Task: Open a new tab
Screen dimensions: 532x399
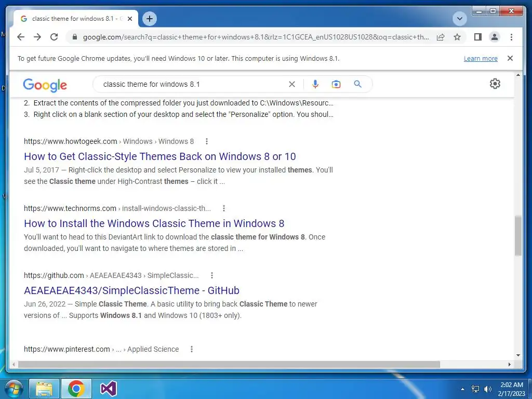Action: tap(150, 19)
